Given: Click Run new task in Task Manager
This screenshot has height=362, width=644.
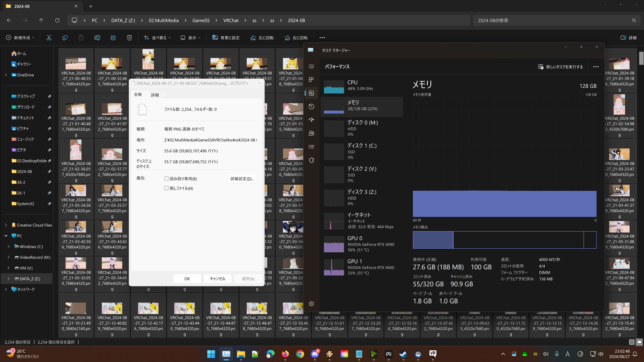Looking at the screenshot, I should pyautogui.click(x=560, y=67).
